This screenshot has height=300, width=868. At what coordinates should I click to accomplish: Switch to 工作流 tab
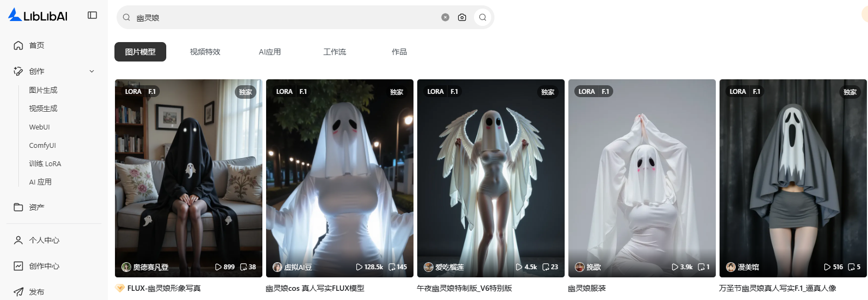(335, 52)
